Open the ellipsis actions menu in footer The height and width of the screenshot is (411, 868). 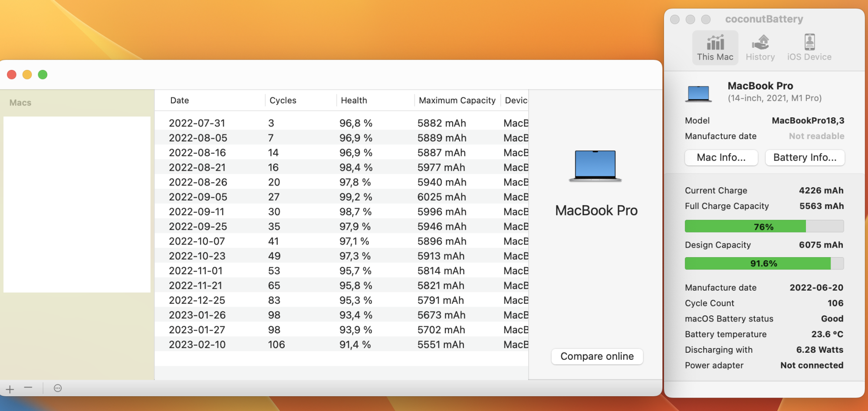[58, 388]
